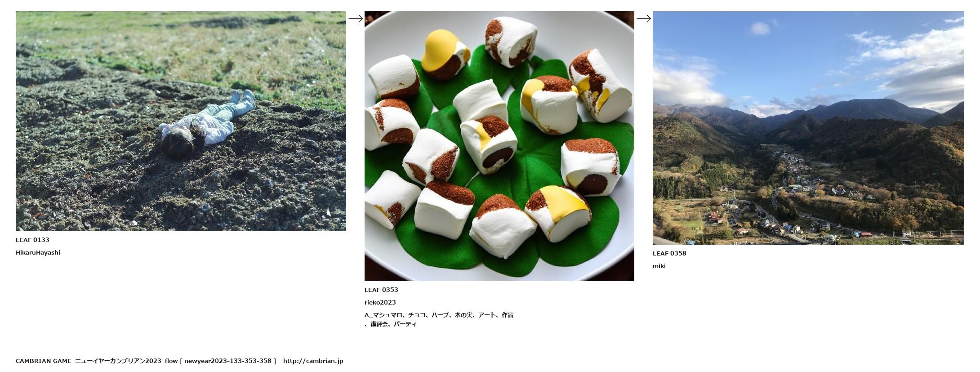
Task: Select author name miki
Action: [659, 266]
